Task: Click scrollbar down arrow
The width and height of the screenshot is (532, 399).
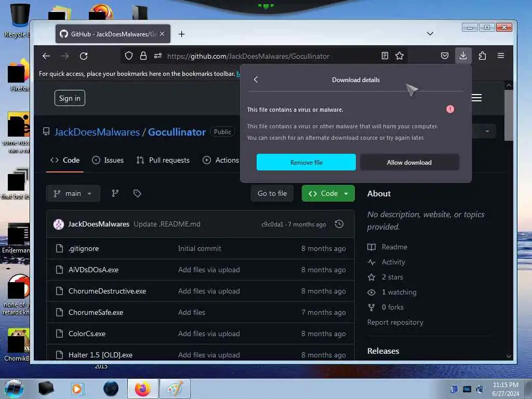Action: point(509,356)
